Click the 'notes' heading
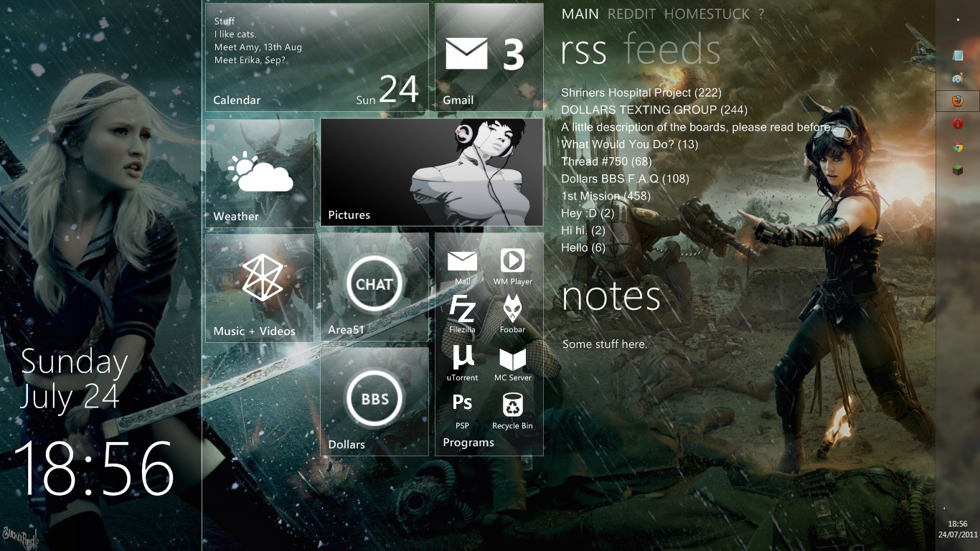 611,296
